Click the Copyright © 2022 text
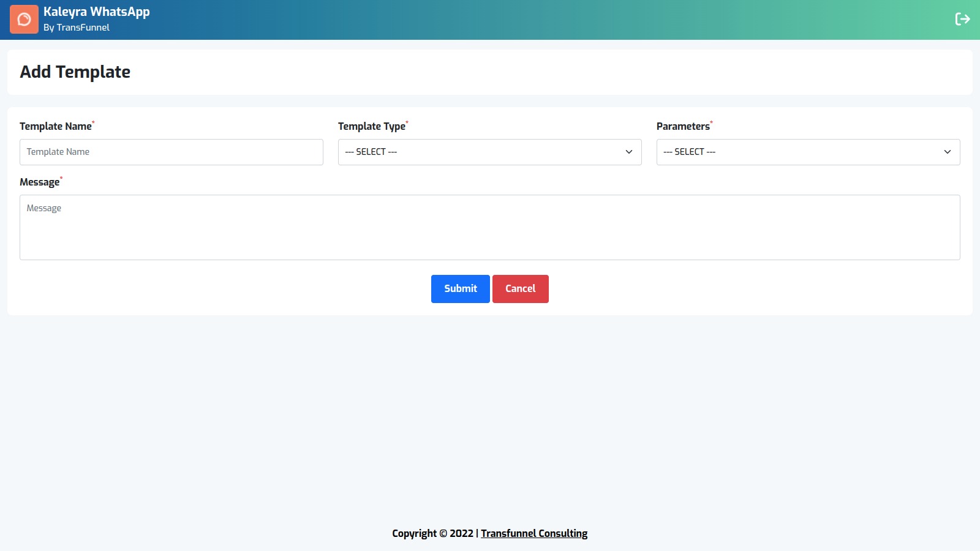This screenshot has height=551, width=980. (x=432, y=533)
